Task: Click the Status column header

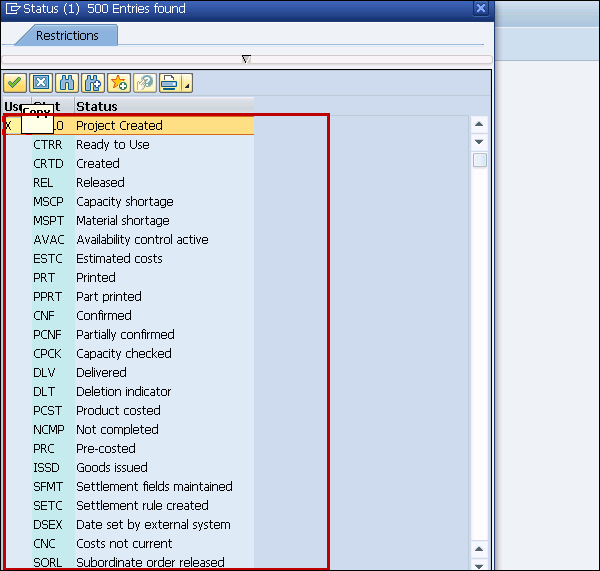Action: (x=97, y=106)
